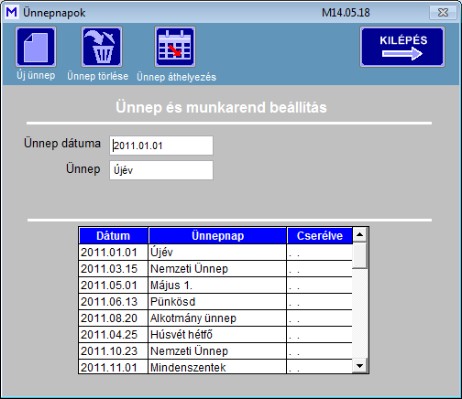Select the Cserélve column header
This screenshot has width=462, height=399.
click(320, 236)
